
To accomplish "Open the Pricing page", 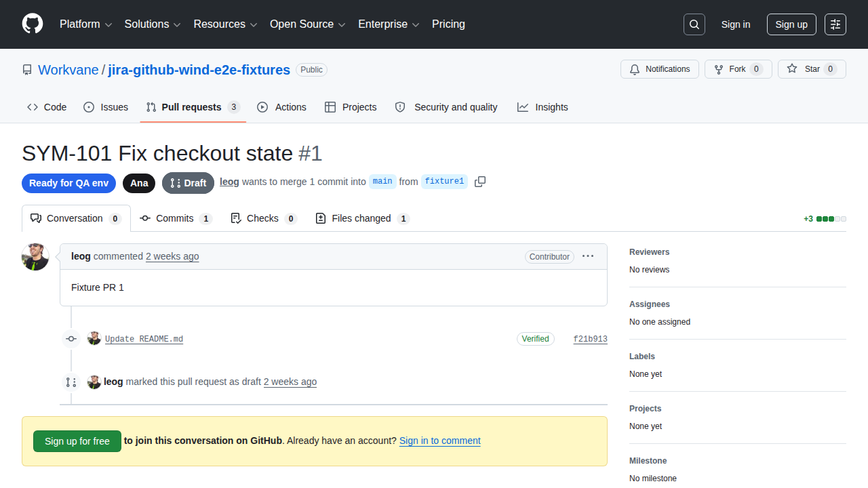I will click(448, 24).
